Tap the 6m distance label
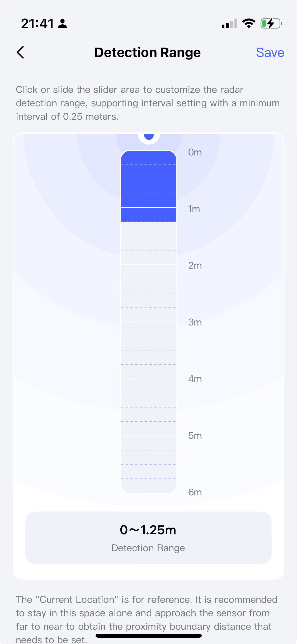The width and height of the screenshot is (297, 644). click(195, 492)
